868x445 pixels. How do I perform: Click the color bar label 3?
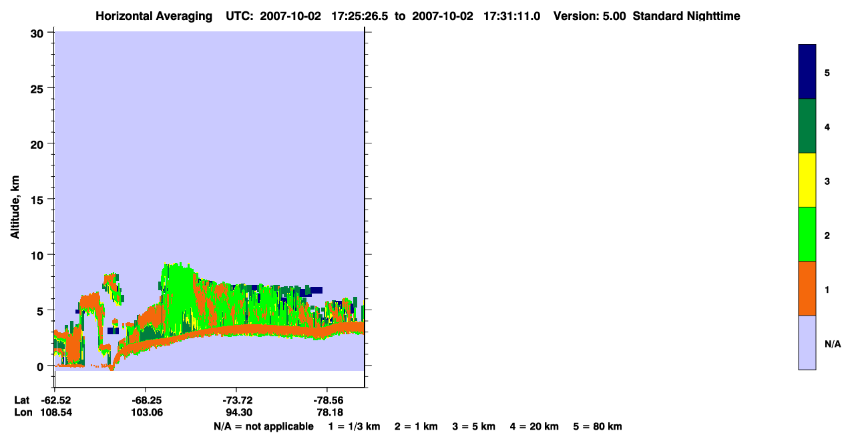coord(827,181)
